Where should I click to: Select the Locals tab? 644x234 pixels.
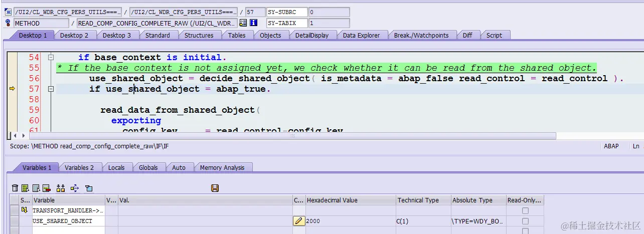[x=116, y=167]
